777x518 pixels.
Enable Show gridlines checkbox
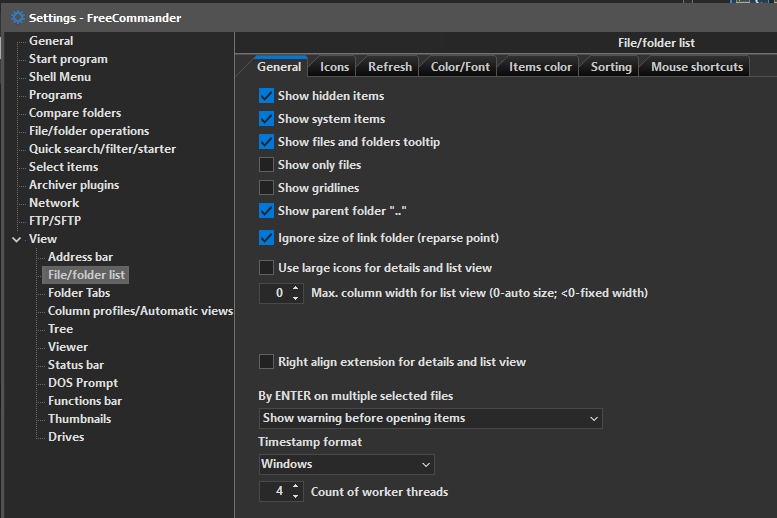[x=266, y=188]
